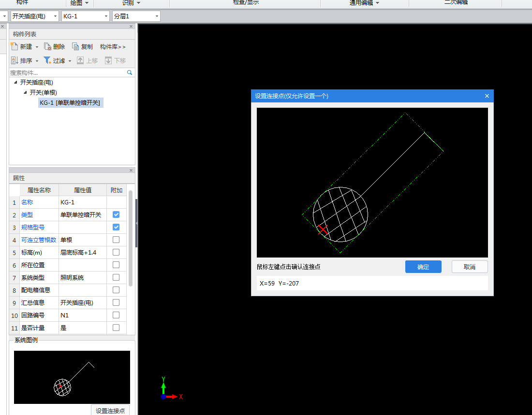Click the 过滤 filter funnel icon
The width and height of the screenshot is (532, 415).
point(47,60)
